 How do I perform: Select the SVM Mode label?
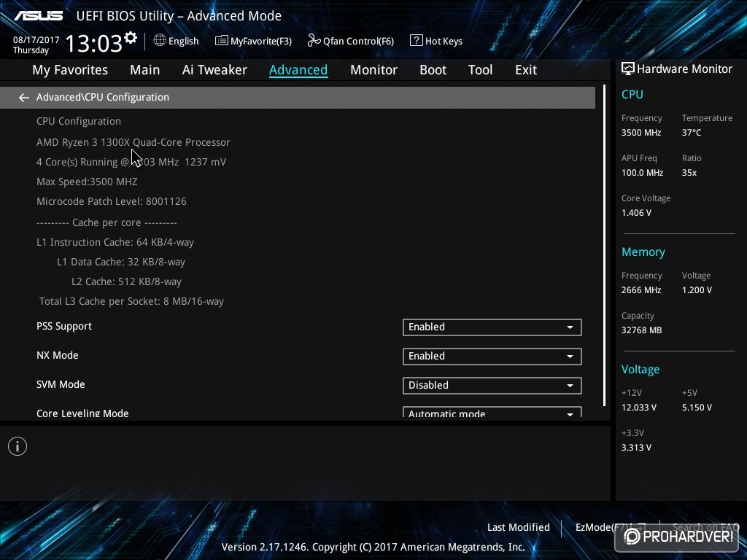coord(61,384)
